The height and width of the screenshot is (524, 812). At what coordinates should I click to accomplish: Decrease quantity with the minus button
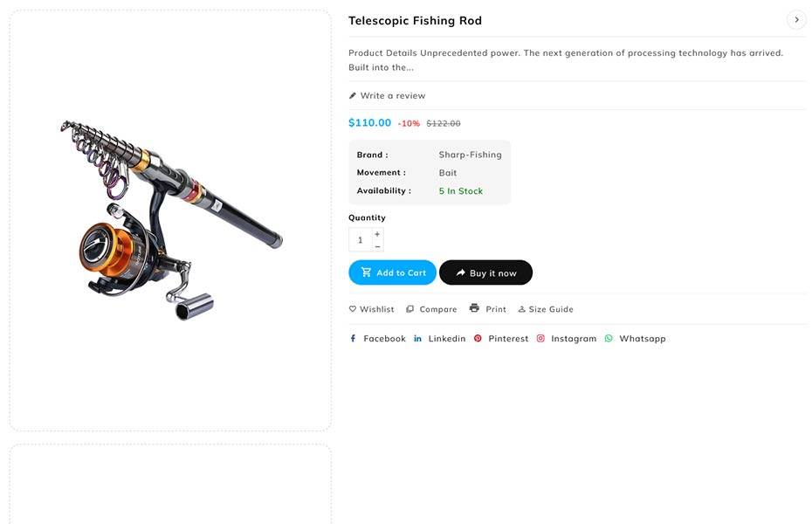[x=377, y=246]
